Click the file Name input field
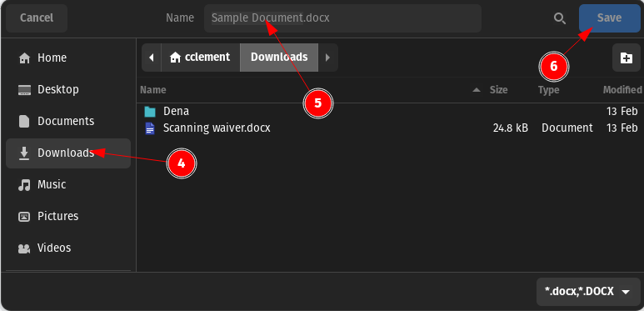 point(342,18)
